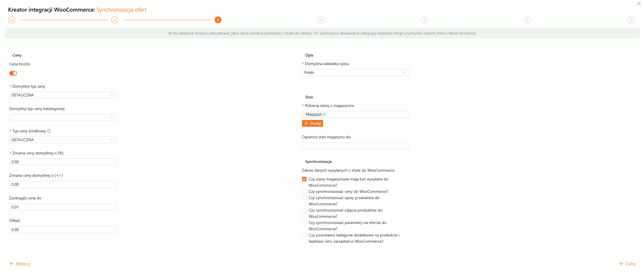The height and width of the screenshot is (278, 644).
Task: Select wizard step 7 circle
Action: (x=630, y=20)
